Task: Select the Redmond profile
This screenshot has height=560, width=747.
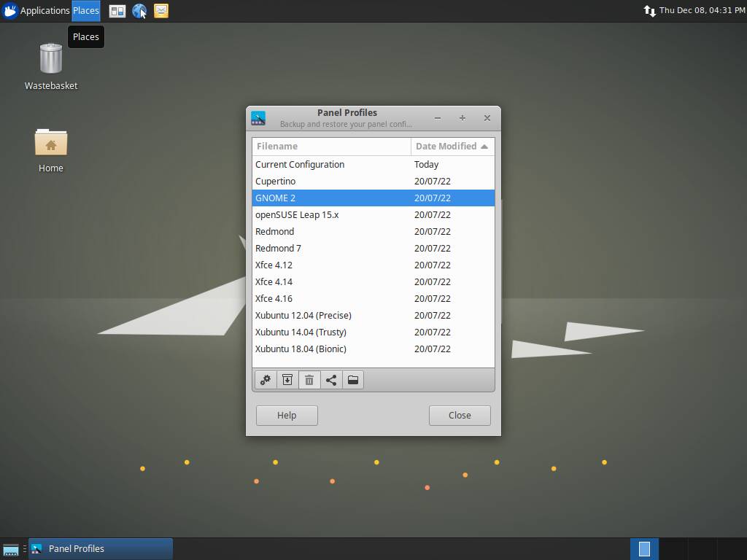Action: coord(373,231)
